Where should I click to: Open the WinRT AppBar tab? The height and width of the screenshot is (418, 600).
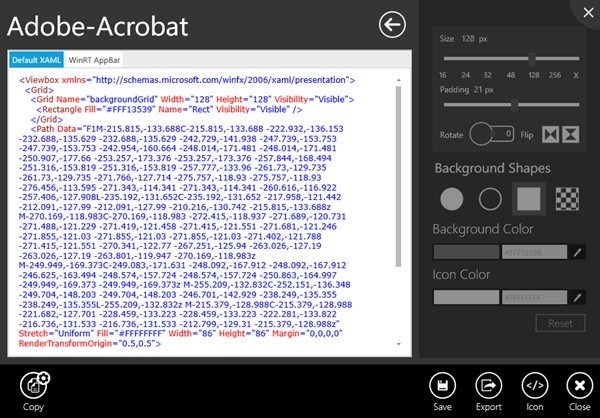click(94, 60)
